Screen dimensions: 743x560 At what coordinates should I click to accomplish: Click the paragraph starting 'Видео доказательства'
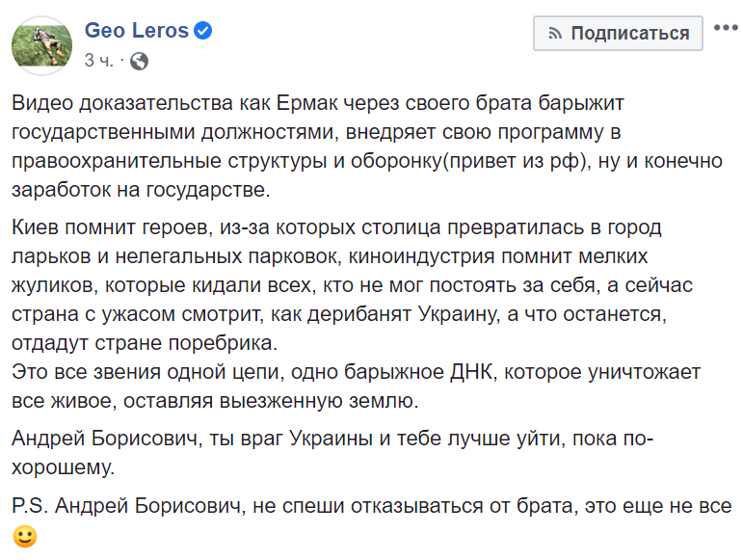367,147
